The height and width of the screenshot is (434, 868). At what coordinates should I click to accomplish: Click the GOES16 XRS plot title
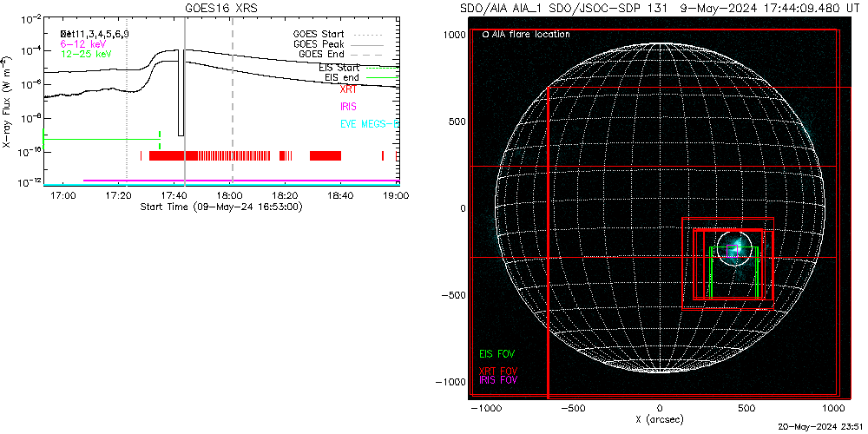[221, 7]
